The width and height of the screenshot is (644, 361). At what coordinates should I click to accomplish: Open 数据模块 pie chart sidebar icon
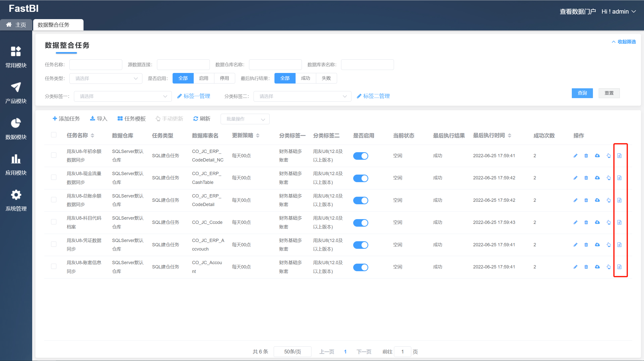click(16, 123)
